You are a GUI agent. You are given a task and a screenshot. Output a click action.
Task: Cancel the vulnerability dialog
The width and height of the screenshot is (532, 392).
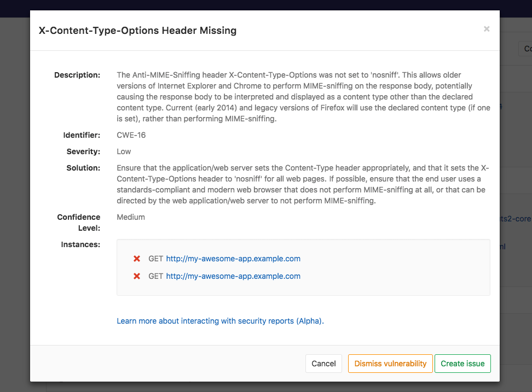click(x=323, y=363)
